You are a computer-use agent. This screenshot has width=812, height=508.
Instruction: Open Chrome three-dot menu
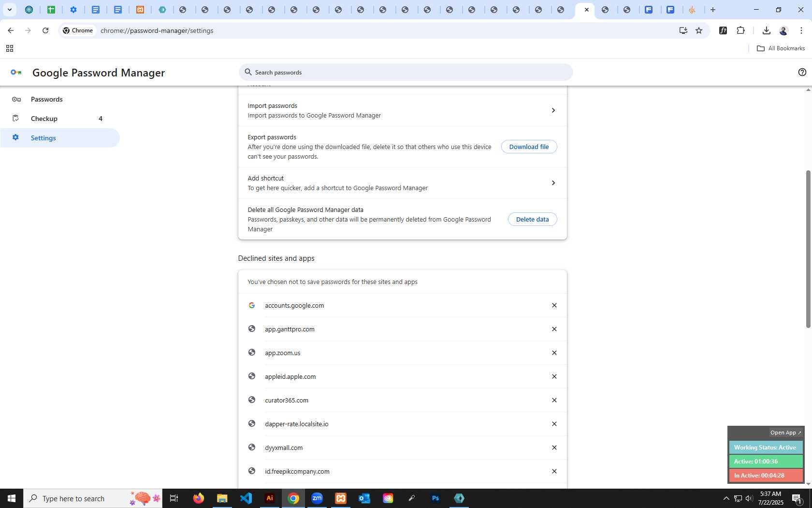click(x=801, y=30)
